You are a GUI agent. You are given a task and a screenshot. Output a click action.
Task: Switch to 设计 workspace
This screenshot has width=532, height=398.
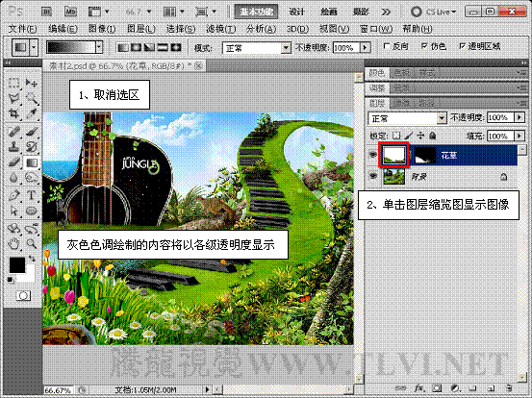[x=297, y=12]
